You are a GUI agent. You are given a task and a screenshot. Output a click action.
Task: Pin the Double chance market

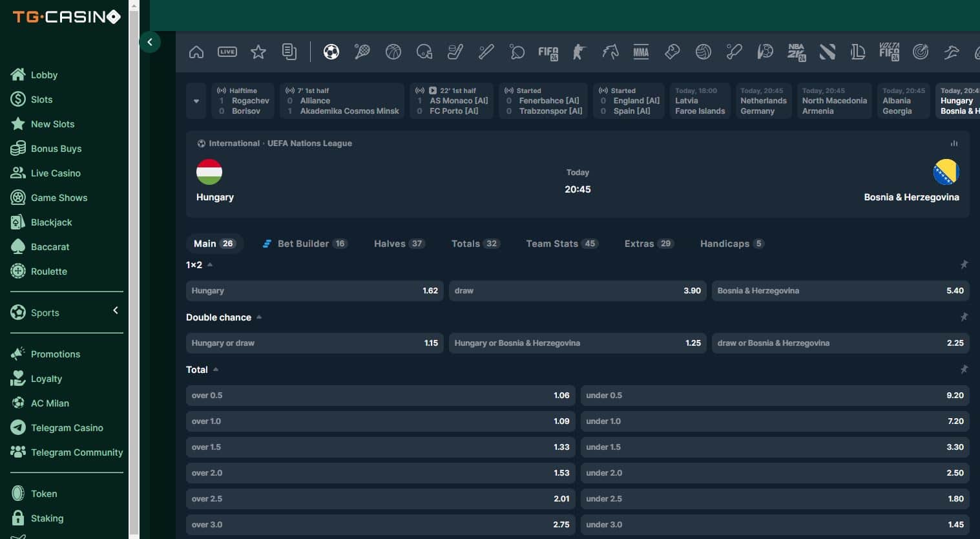click(x=964, y=317)
